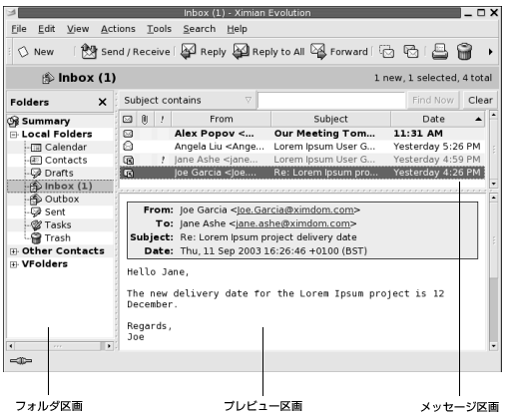Close the Folders pane
Image resolution: width=508 pixels, height=420 pixels.
tap(103, 102)
